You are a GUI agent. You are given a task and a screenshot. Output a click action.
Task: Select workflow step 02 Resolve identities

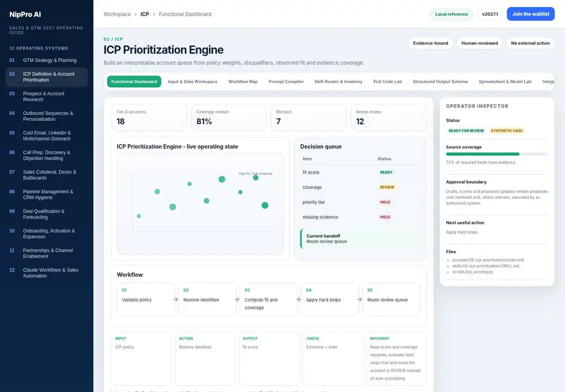[x=207, y=299]
